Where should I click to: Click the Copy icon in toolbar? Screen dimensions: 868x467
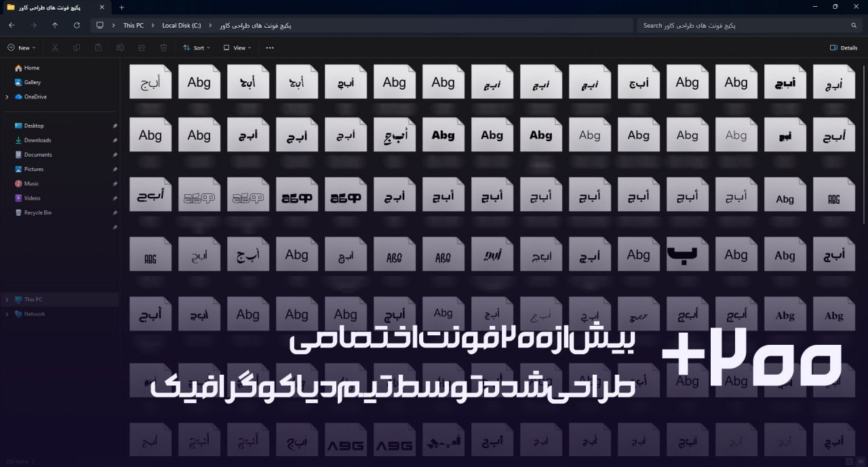point(77,48)
